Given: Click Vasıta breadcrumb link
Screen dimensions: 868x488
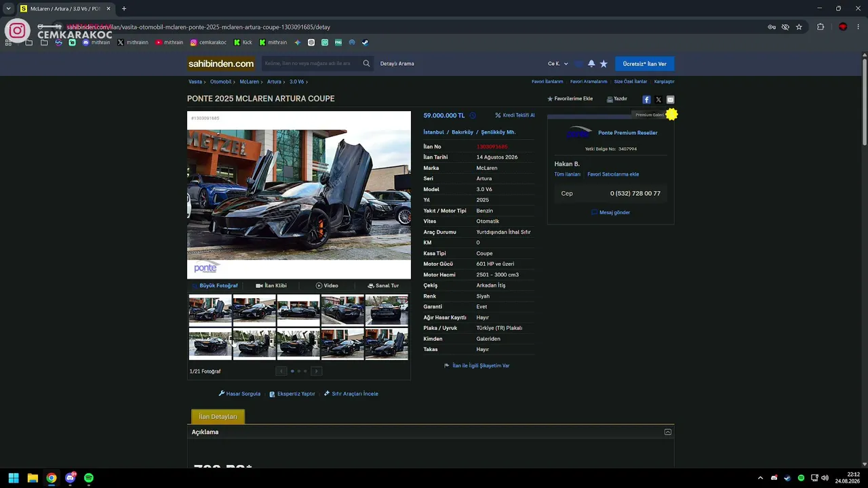Looking at the screenshot, I should (195, 81).
